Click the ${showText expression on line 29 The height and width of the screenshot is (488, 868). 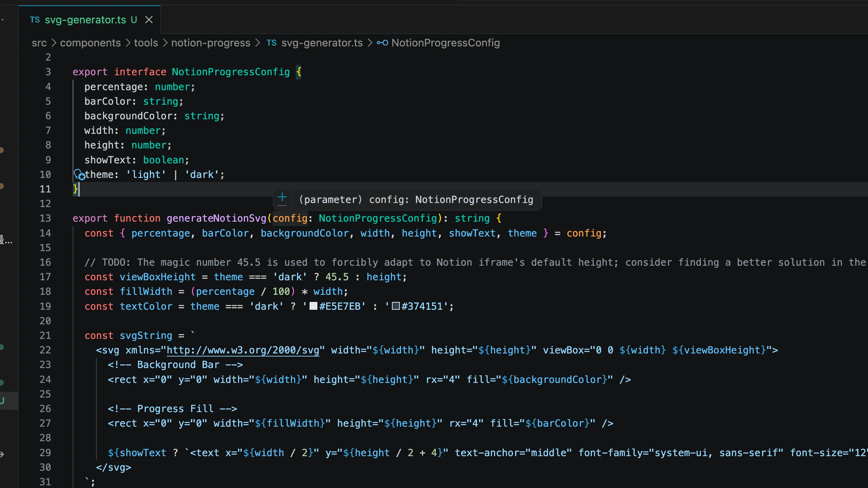pos(137,453)
